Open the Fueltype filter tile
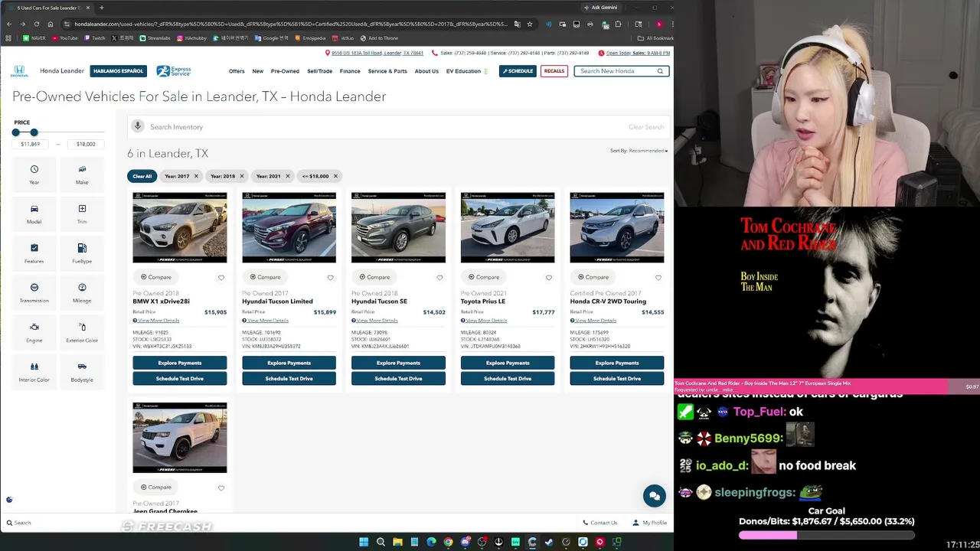This screenshot has width=980, height=551. click(x=82, y=254)
